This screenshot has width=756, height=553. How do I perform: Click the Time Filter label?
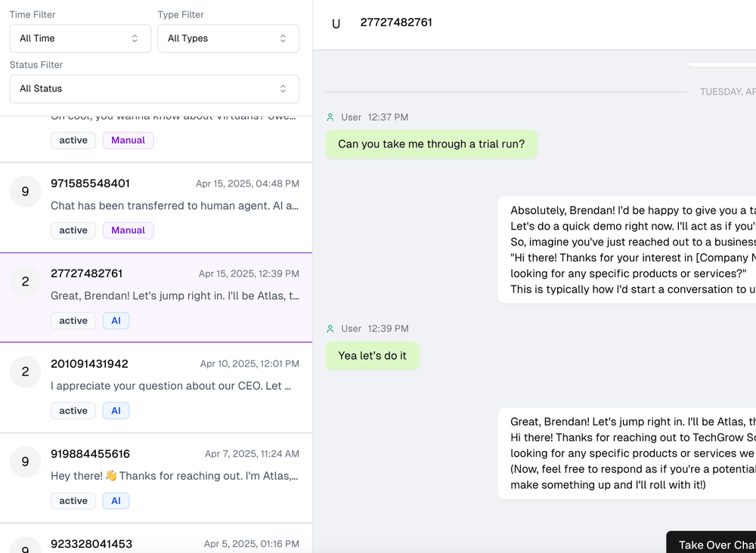(33, 14)
